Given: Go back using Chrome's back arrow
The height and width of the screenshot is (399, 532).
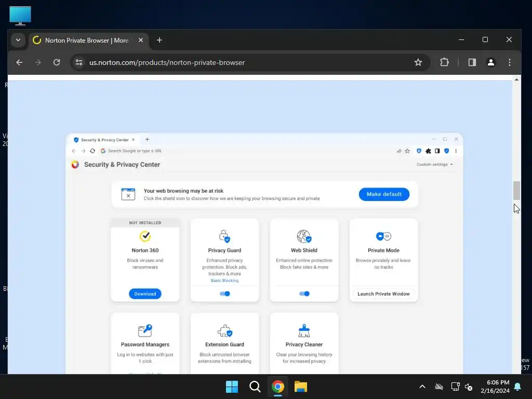Looking at the screenshot, I should point(19,62).
